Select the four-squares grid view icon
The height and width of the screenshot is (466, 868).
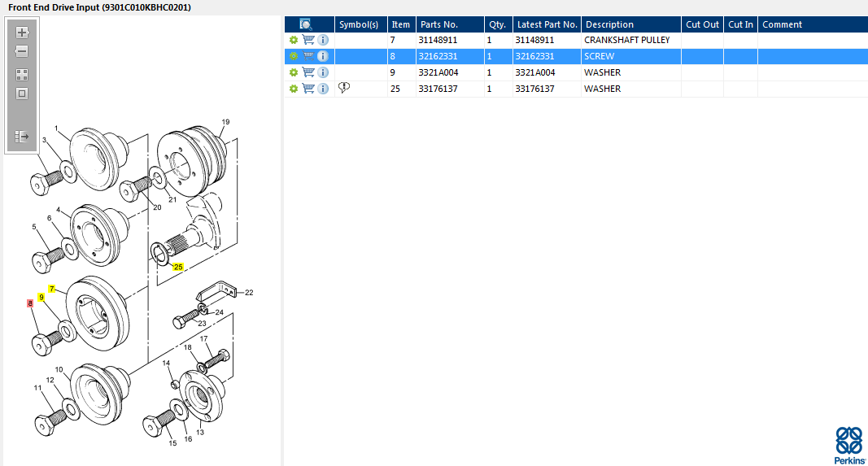(x=22, y=75)
